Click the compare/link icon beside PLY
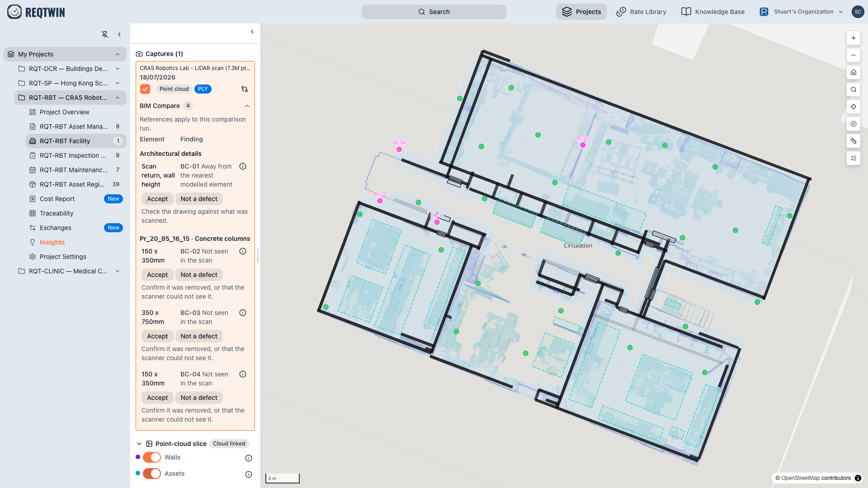868x488 pixels. click(x=245, y=89)
